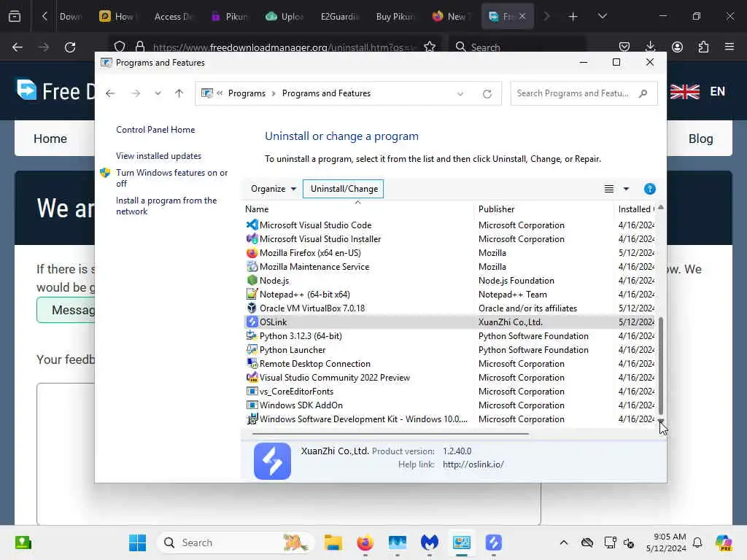
Task: Open Install a program from the network
Action: click(166, 206)
